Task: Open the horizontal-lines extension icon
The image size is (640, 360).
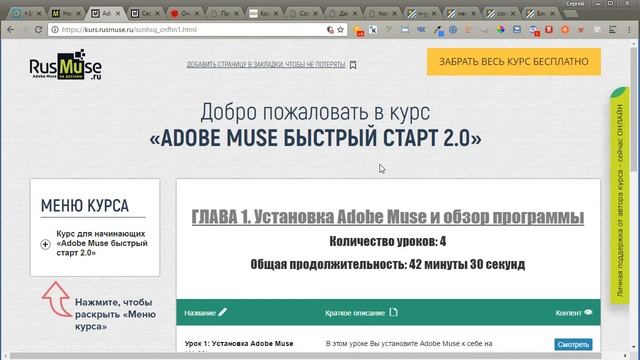Action: [613, 29]
